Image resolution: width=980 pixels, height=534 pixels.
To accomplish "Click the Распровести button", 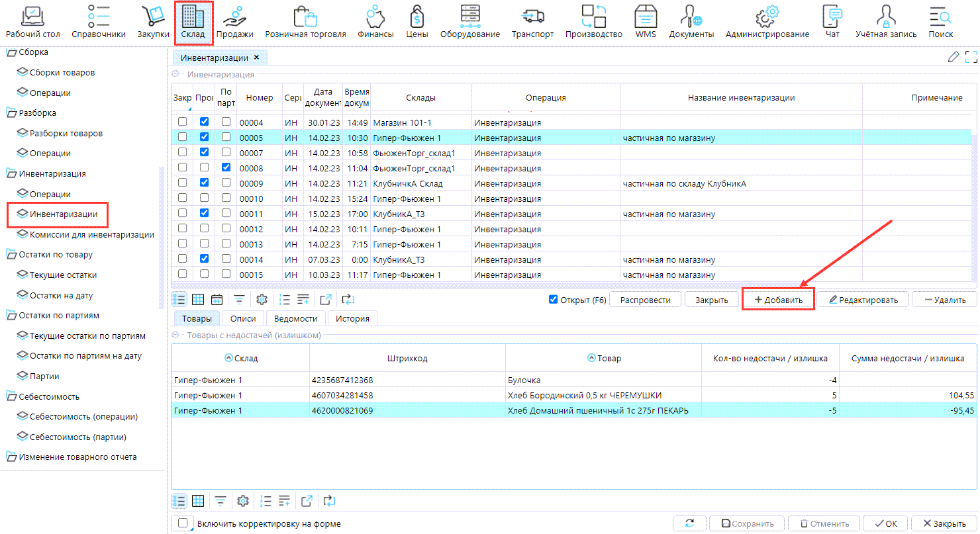I will point(645,300).
